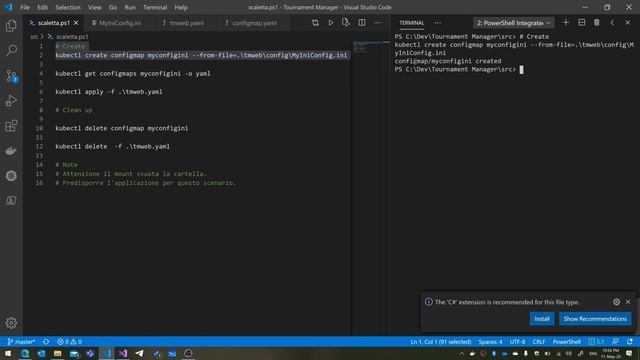Image resolution: width=640 pixels, height=360 pixels.
Task: Open the View menu
Action: coord(95,7)
